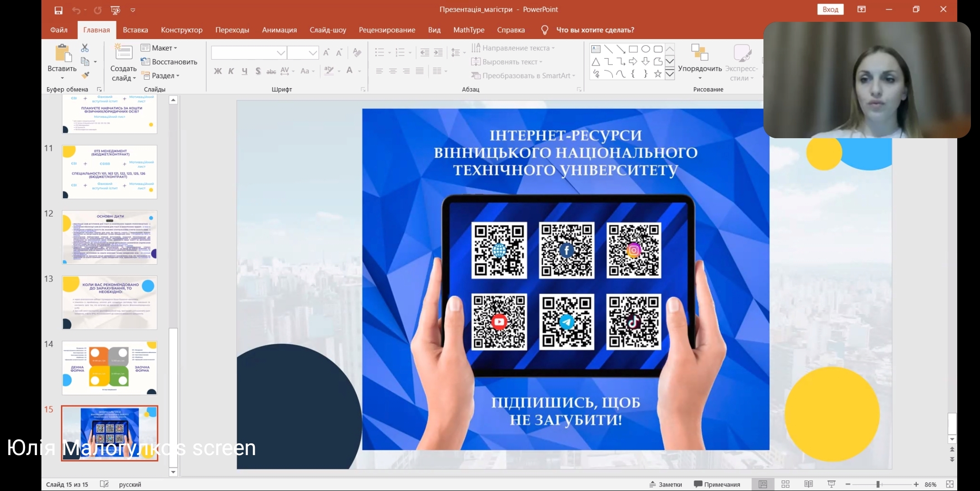Click the Cut scissors icon
Screen dimensions: 980x491
click(85, 48)
